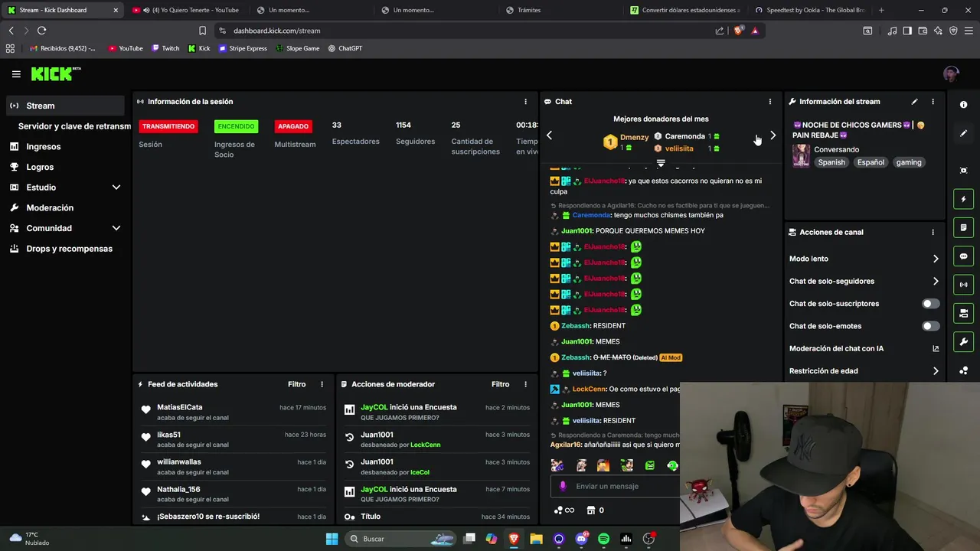Click the Brave shields icon in address bar
This screenshot has height=551, width=980.
tap(738, 31)
